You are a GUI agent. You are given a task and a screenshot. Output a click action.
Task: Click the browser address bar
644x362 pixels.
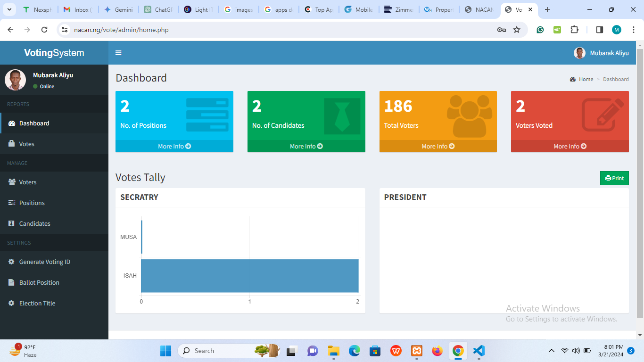(283, 30)
